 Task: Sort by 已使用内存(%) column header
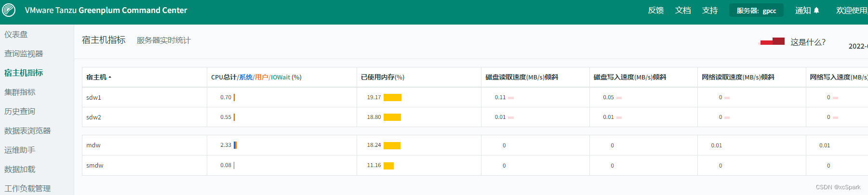tap(383, 77)
